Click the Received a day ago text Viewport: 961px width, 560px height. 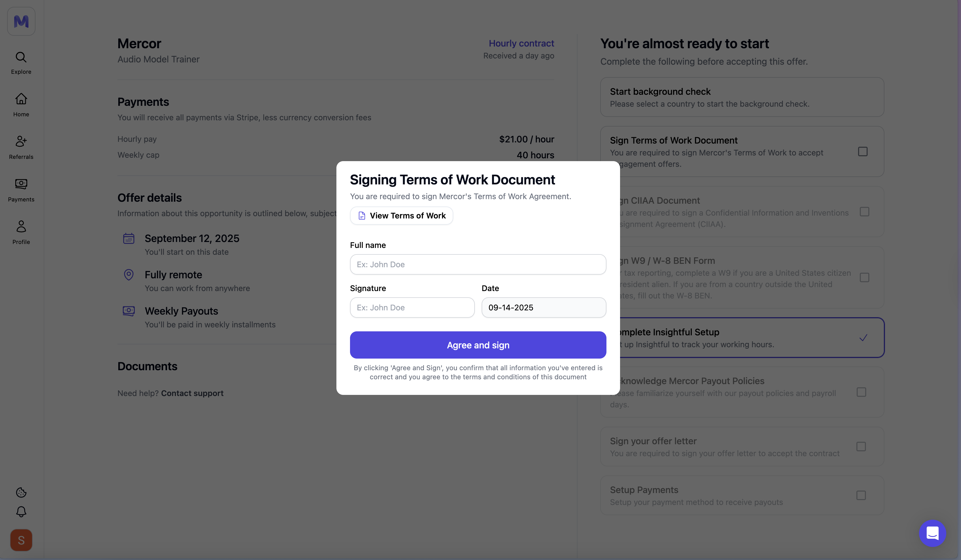pos(519,56)
